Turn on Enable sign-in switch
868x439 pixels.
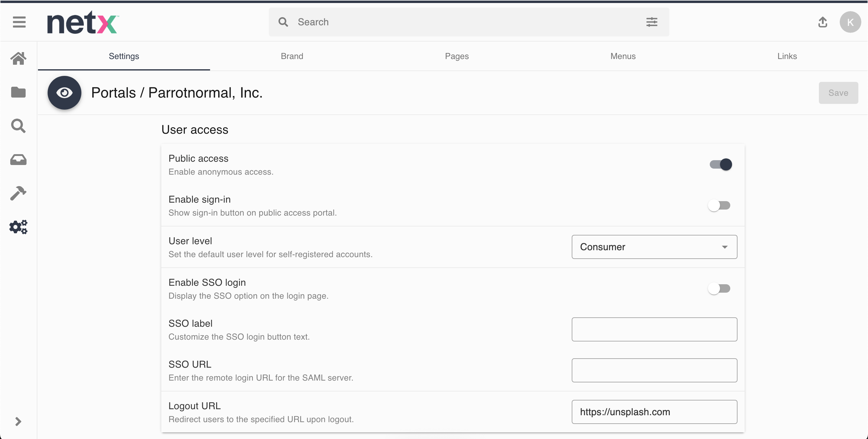[719, 205]
